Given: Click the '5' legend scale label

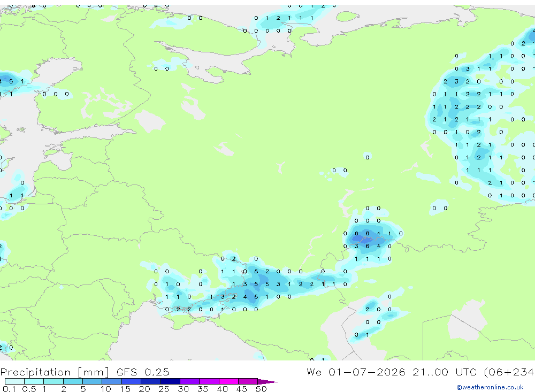Looking at the screenshot, I should 83,389.
